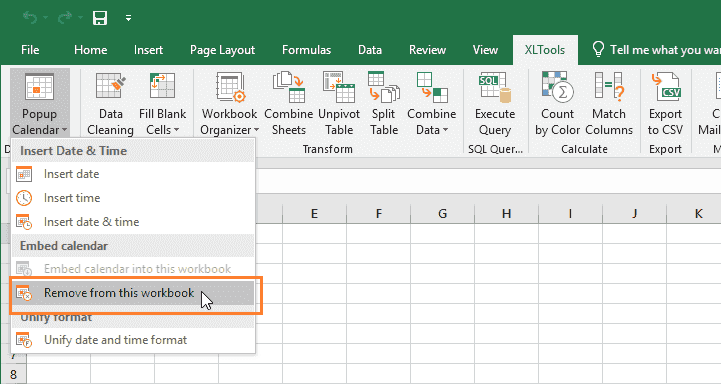Click the lightbulb Tell me icon
Image resolution: width=721 pixels, height=384 pixels.
[598, 49]
